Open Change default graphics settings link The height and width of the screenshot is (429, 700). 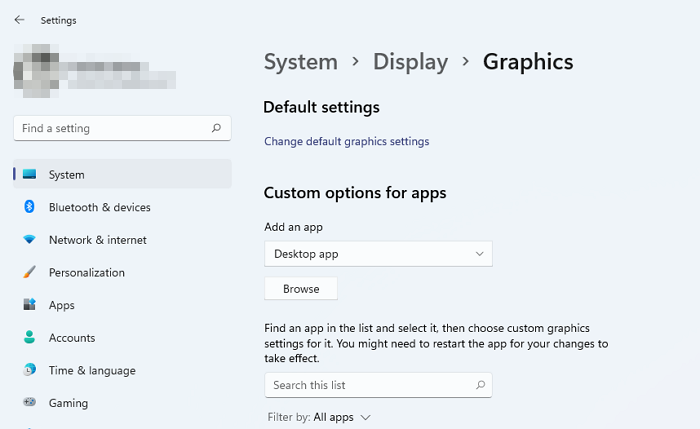[x=346, y=142]
